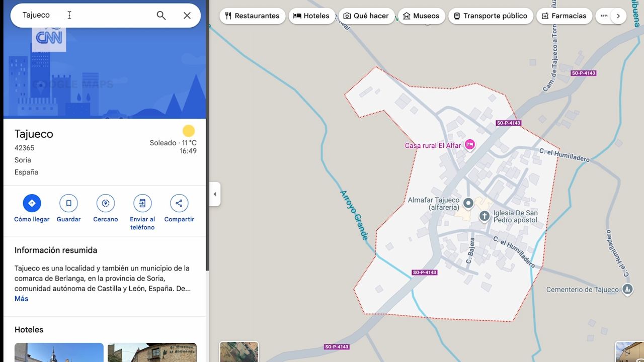Image resolution: width=644 pixels, height=362 pixels.
Task: Select the Hoteles filter chip
Action: pos(311,16)
